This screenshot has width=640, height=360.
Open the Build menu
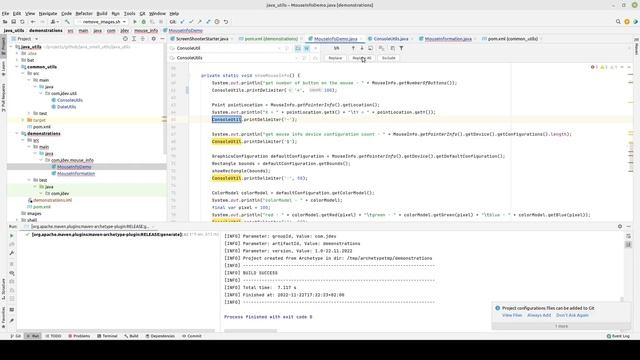tap(102, 13)
